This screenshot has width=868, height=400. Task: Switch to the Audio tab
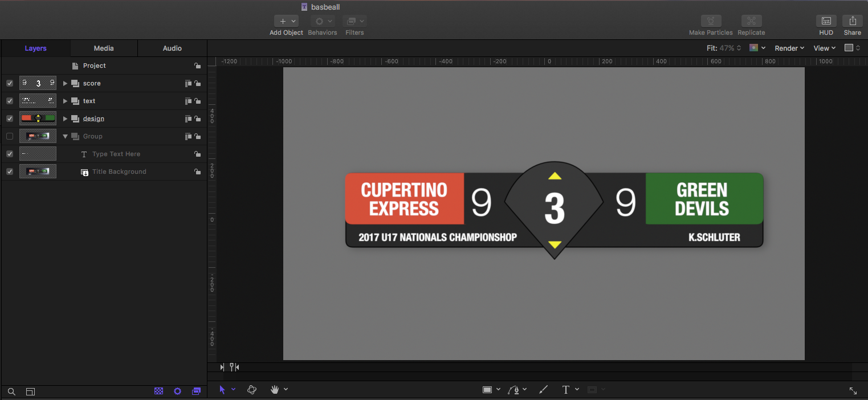coord(172,48)
